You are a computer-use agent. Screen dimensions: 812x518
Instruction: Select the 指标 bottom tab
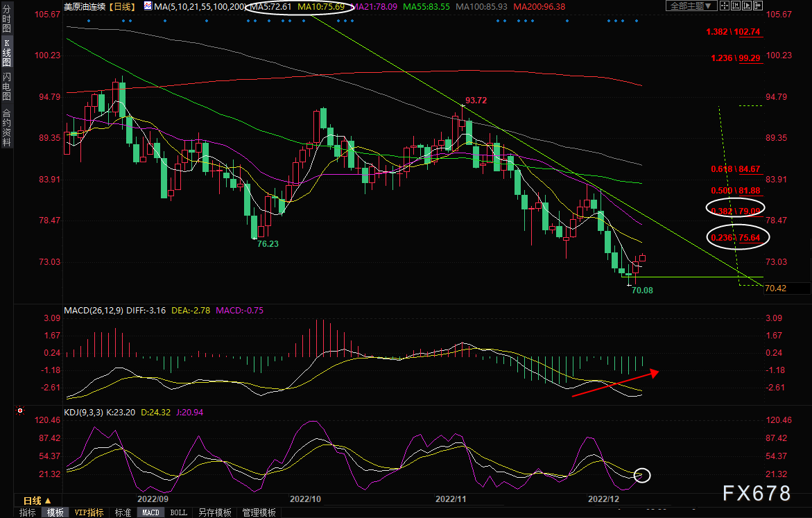click(x=28, y=512)
